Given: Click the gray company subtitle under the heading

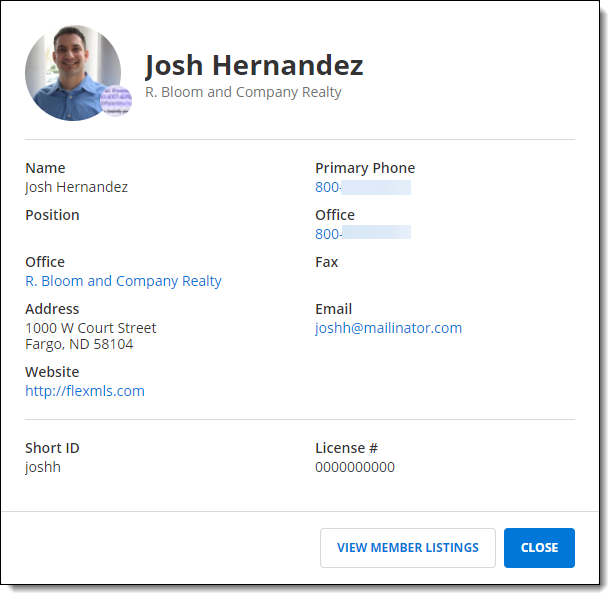Looking at the screenshot, I should click(x=243, y=92).
